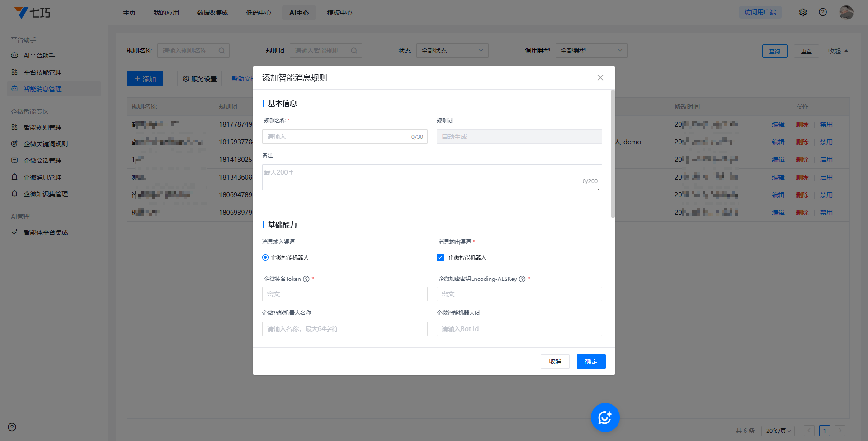Select 企微智能机器人 input channel radio
This screenshot has width=868, height=441.
(x=265, y=257)
